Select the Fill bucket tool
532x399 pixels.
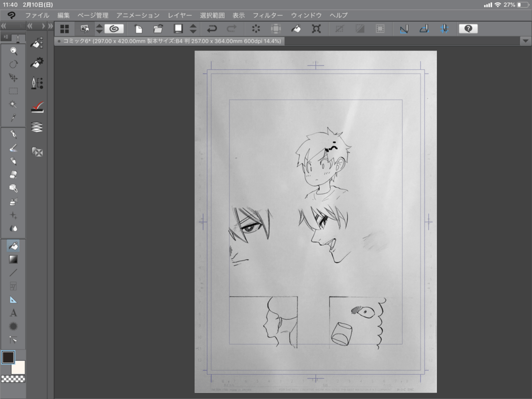(13, 245)
